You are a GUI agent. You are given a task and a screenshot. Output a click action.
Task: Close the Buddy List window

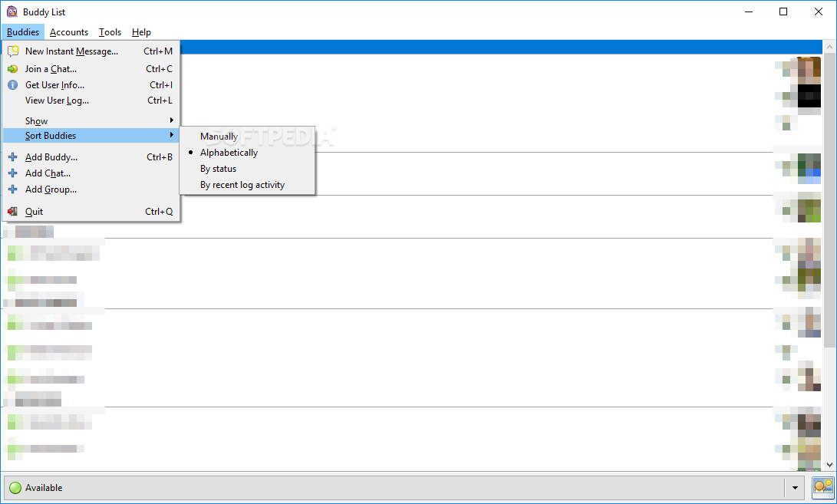819,12
